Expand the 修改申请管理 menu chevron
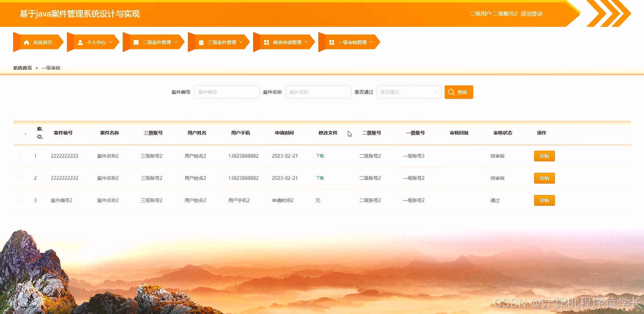 306,42
